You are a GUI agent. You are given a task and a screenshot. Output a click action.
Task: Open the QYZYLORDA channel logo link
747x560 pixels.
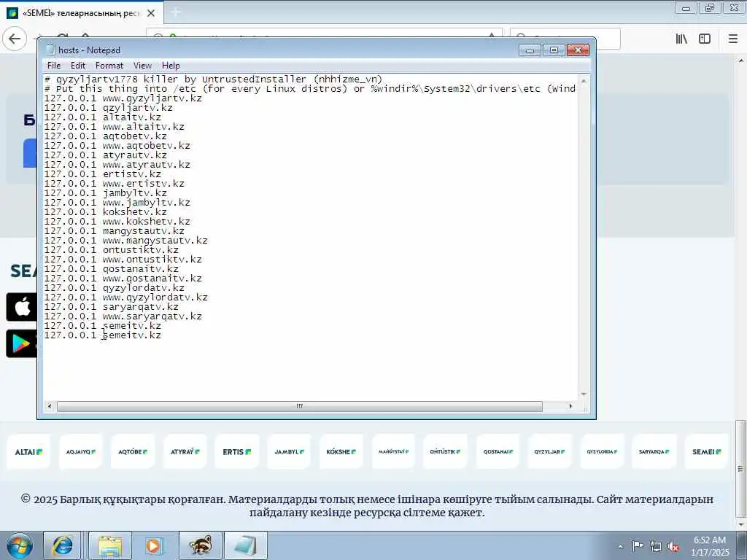pyautogui.click(x=602, y=451)
